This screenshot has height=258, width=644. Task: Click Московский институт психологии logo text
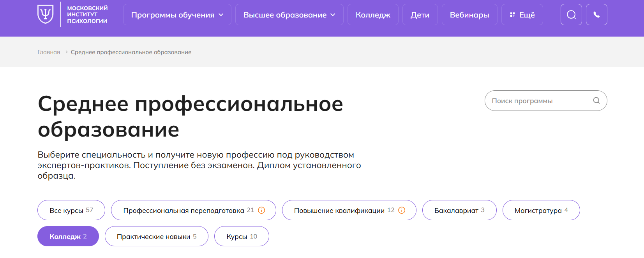(87, 14)
